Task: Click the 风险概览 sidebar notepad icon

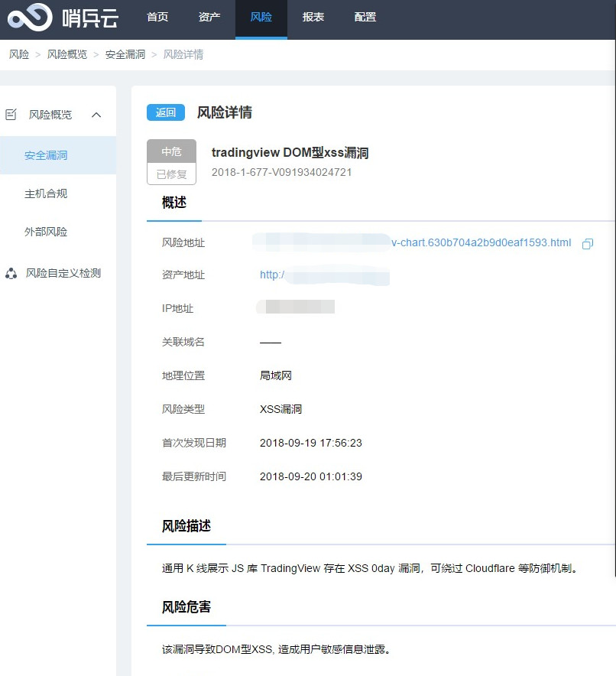Action: tap(11, 114)
